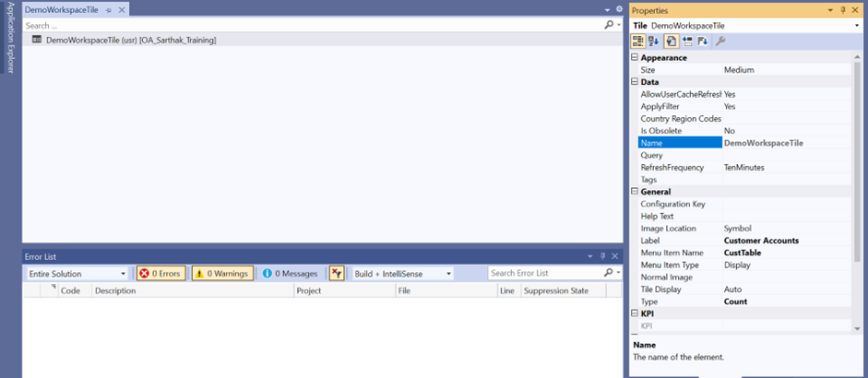Select the Tile Display property
868x378 pixels.
[745, 289]
